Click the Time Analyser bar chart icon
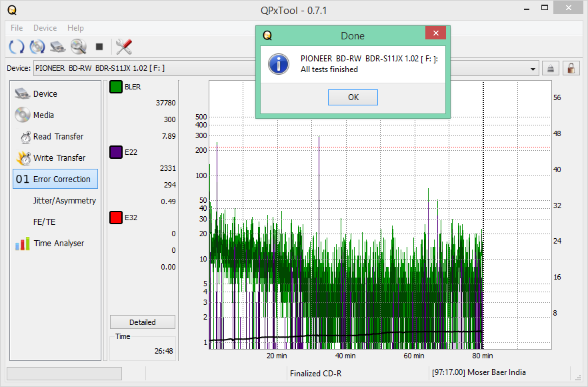Image resolution: width=588 pixels, height=387 pixels. coord(23,244)
